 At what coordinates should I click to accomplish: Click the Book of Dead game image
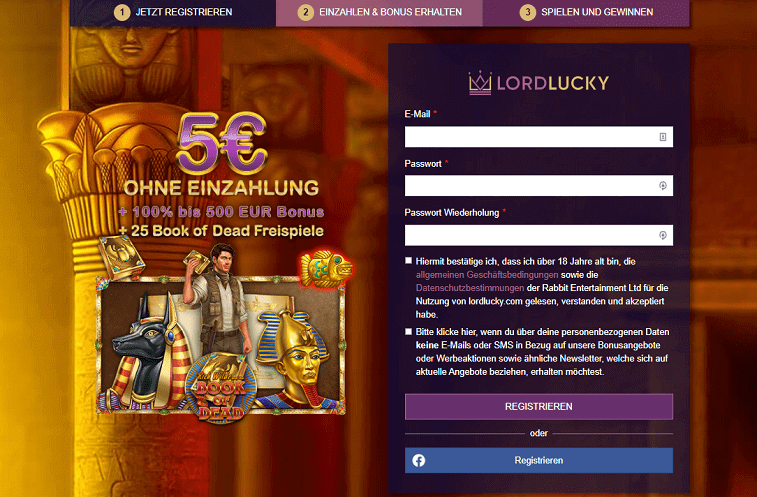[221, 344]
